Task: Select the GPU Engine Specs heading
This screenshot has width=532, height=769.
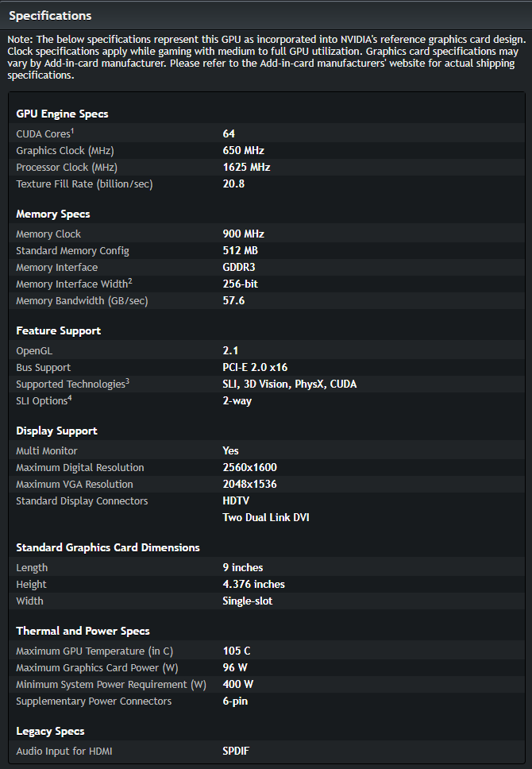Action: [x=62, y=114]
